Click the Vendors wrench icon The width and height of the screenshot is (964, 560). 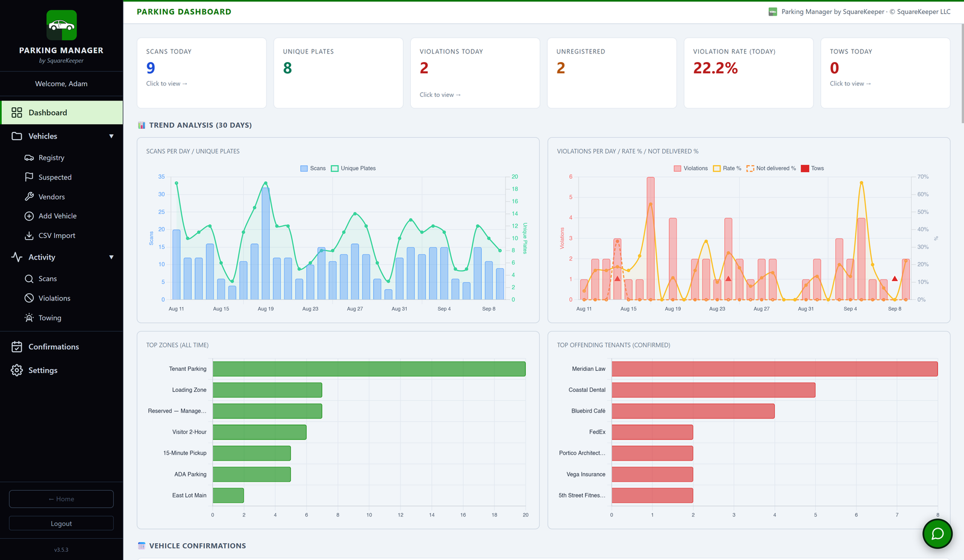point(29,197)
